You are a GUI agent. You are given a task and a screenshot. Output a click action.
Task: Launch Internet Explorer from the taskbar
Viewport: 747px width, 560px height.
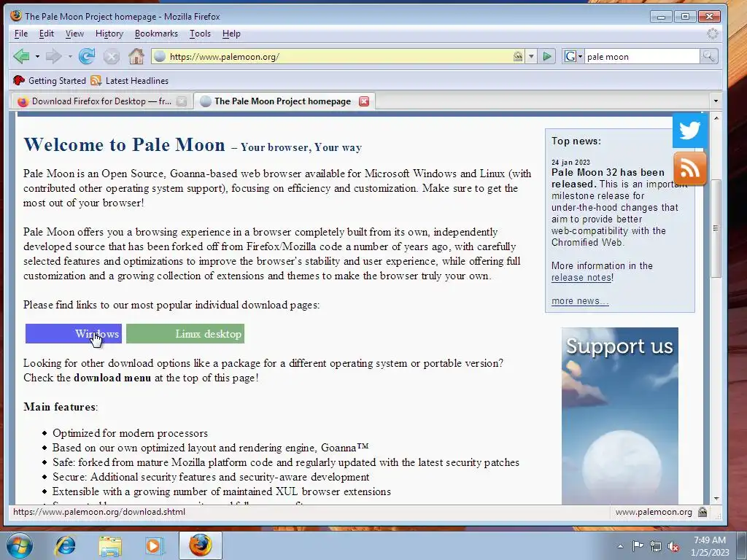(65, 545)
